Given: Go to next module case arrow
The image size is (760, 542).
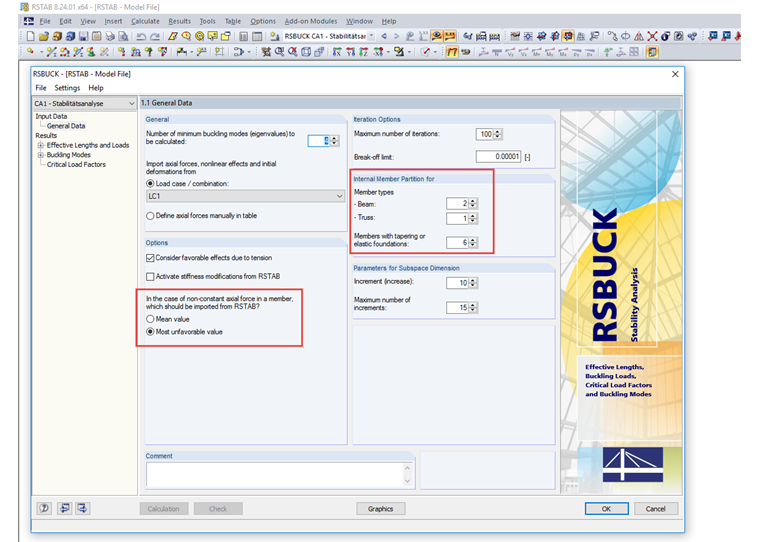Looking at the screenshot, I should (x=396, y=36).
